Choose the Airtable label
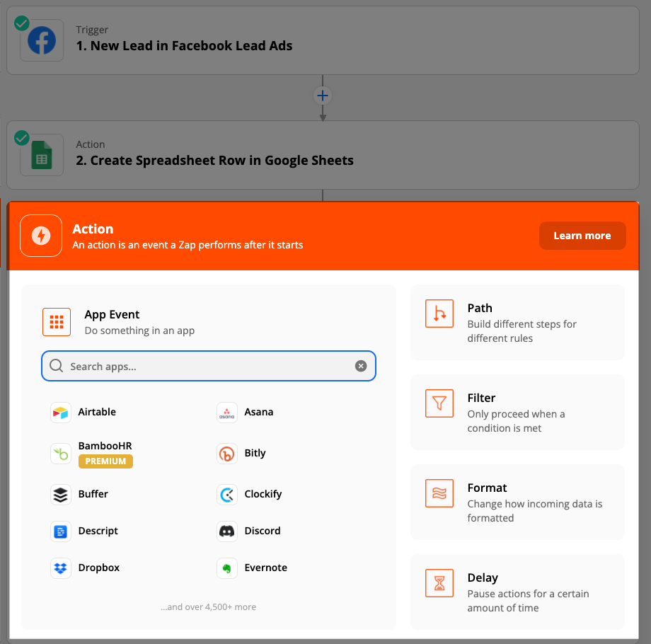651x644 pixels. click(x=97, y=412)
